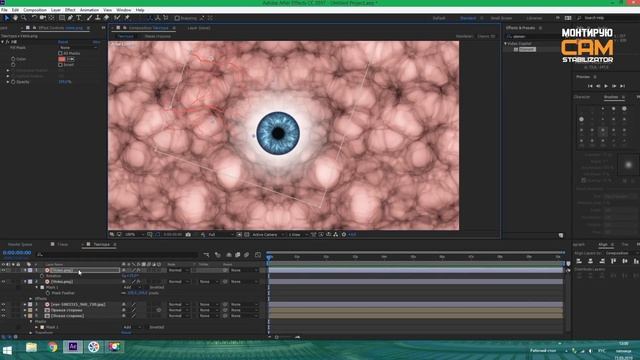Expand the Opacity property triangle in Effect Controls
The width and height of the screenshot is (640, 360).
pyautogui.click(x=8, y=82)
